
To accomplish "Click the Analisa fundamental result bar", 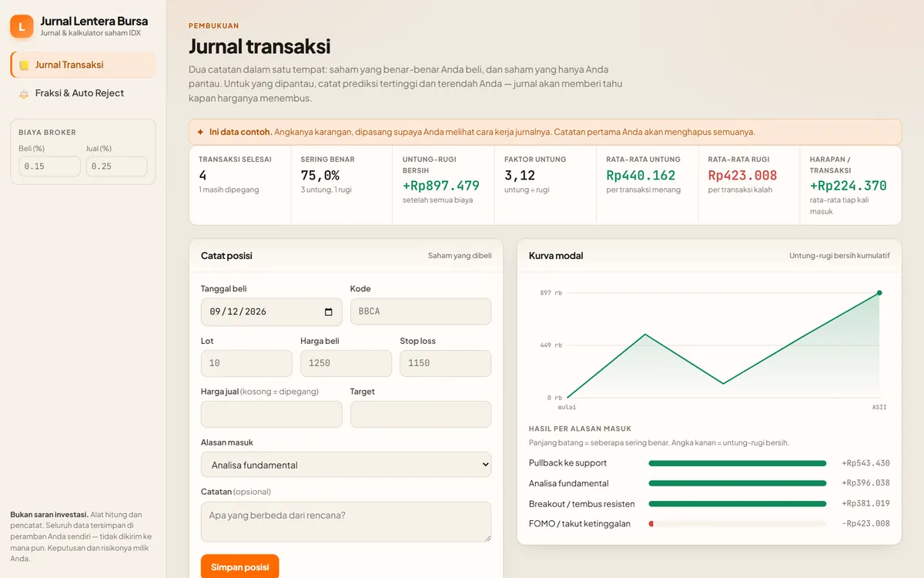I will pos(738,483).
